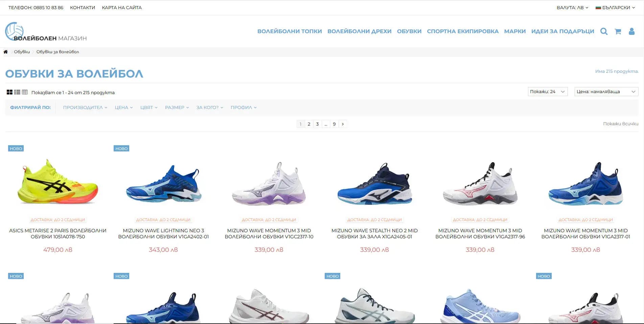Image resolution: width=644 pixels, height=324 pixels.
Task: Click Mizuno Wave Stealth Neo 2 Mid title
Action: tap(374, 234)
